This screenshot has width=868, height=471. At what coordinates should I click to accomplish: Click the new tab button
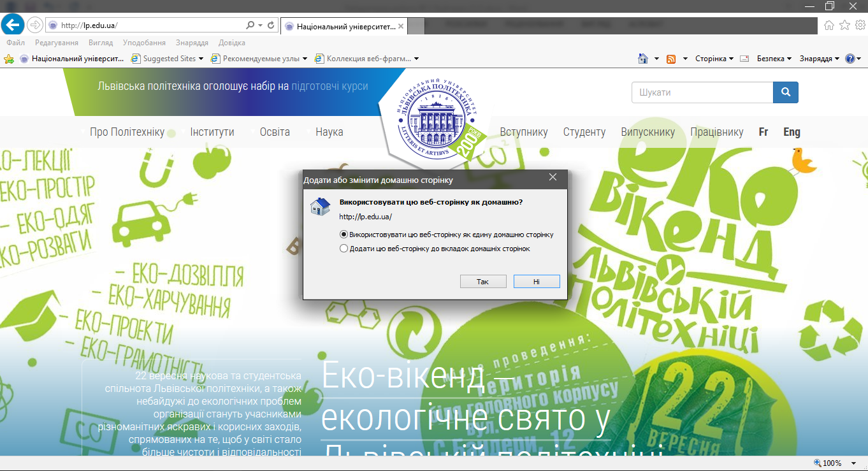point(416,26)
